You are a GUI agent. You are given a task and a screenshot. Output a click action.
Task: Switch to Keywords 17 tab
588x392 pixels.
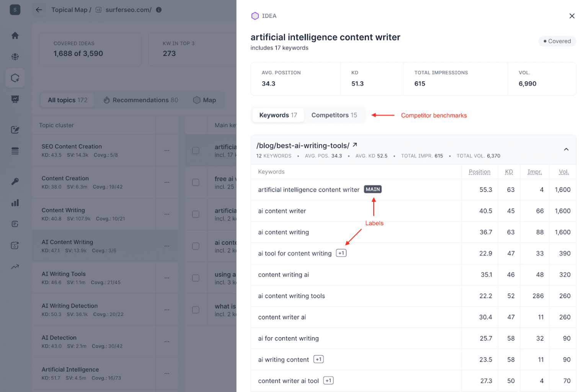(278, 115)
